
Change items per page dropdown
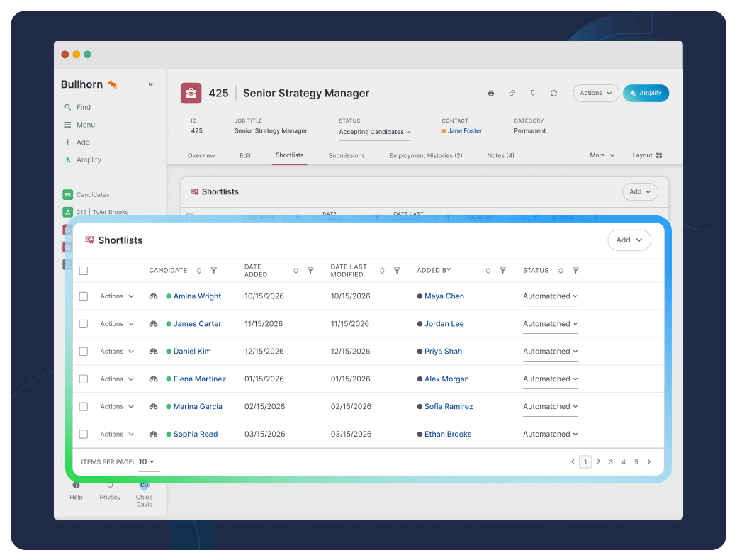pyautogui.click(x=149, y=463)
